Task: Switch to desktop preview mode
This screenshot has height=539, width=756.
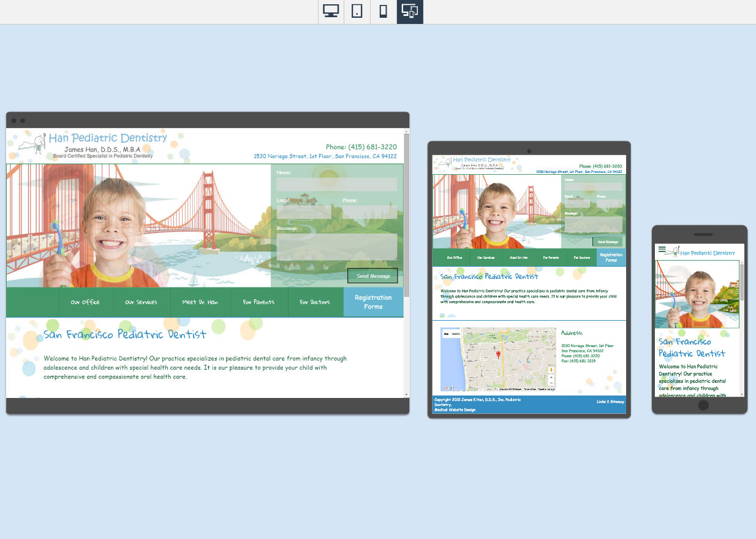Action: [x=331, y=12]
